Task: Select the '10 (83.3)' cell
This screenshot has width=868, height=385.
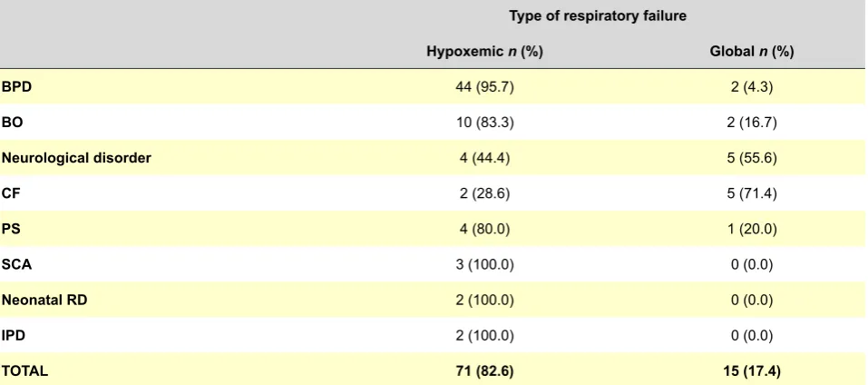Action: 484,123
